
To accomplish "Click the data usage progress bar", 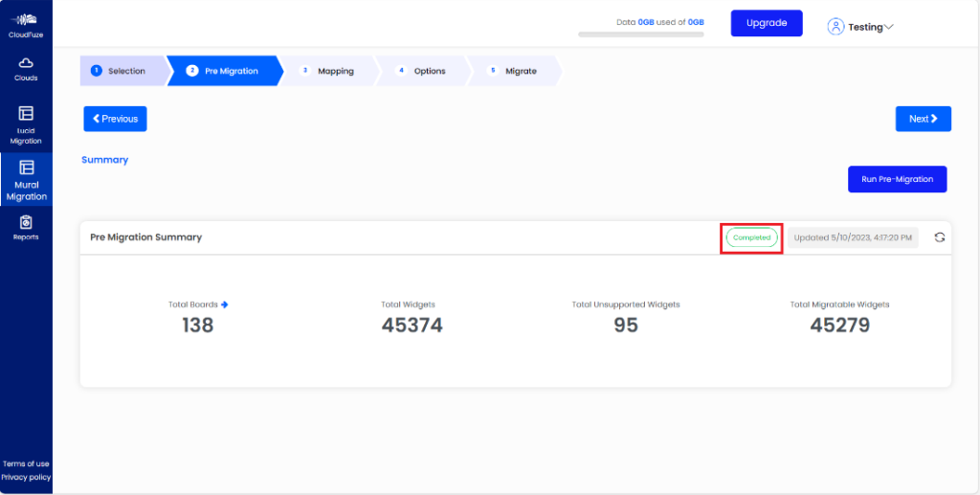I will click(x=640, y=34).
